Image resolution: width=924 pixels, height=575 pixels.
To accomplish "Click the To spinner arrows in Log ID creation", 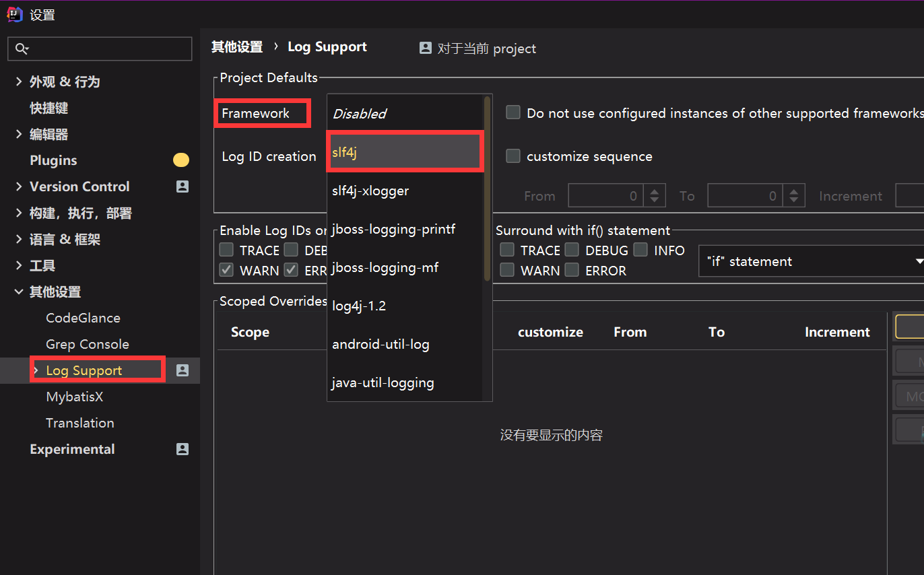I will click(x=795, y=196).
